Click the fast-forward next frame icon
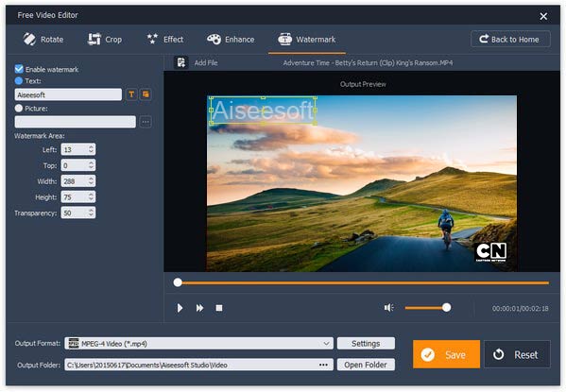Screen dimensions: 566x392 [199, 308]
